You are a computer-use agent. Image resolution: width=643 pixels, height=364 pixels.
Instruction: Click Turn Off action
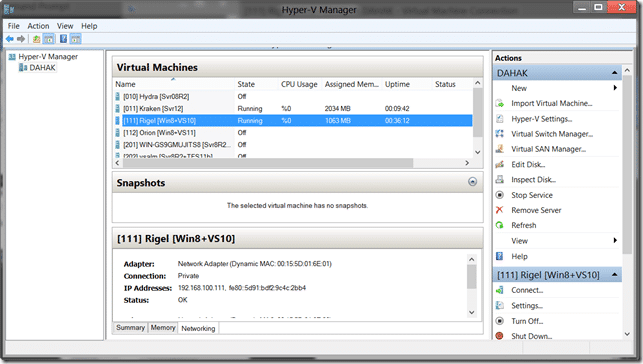point(527,321)
